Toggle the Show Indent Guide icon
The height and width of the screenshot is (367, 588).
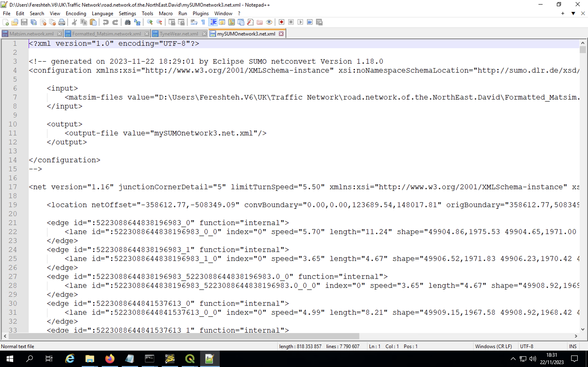point(213,22)
